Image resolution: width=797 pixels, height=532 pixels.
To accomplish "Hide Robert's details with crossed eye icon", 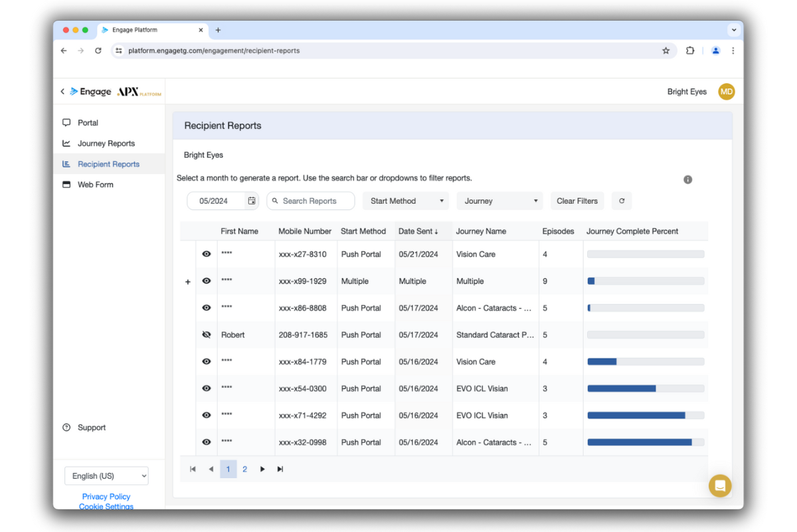I will (x=207, y=335).
